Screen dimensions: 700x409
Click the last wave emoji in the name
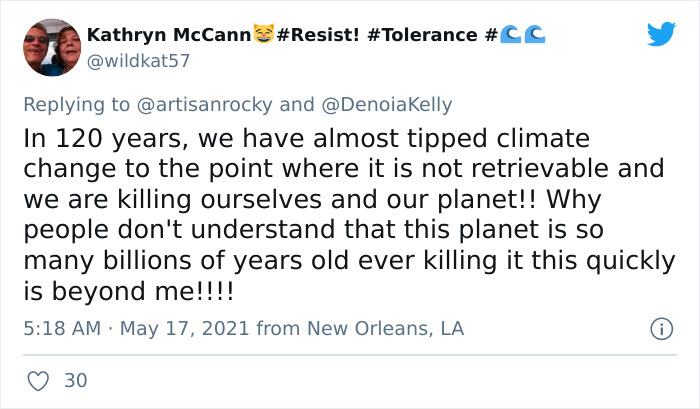536,35
